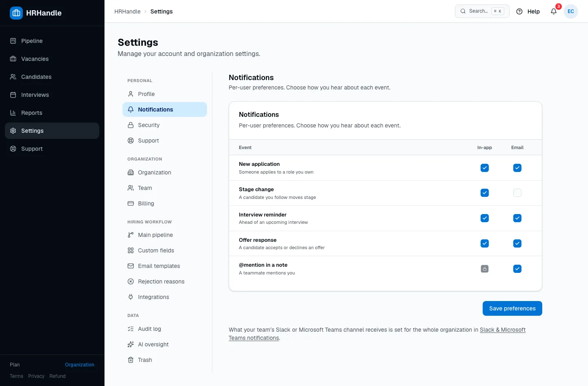Image resolution: width=588 pixels, height=386 pixels.
Task: Open Rejection reasons settings
Action: (165, 281)
